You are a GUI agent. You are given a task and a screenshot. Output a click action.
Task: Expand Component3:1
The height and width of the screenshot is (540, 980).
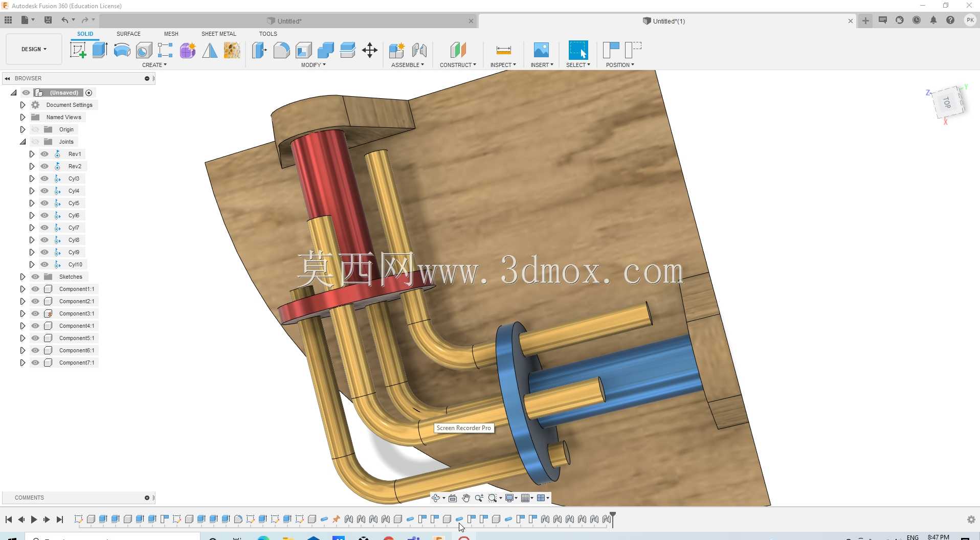tap(23, 313)
